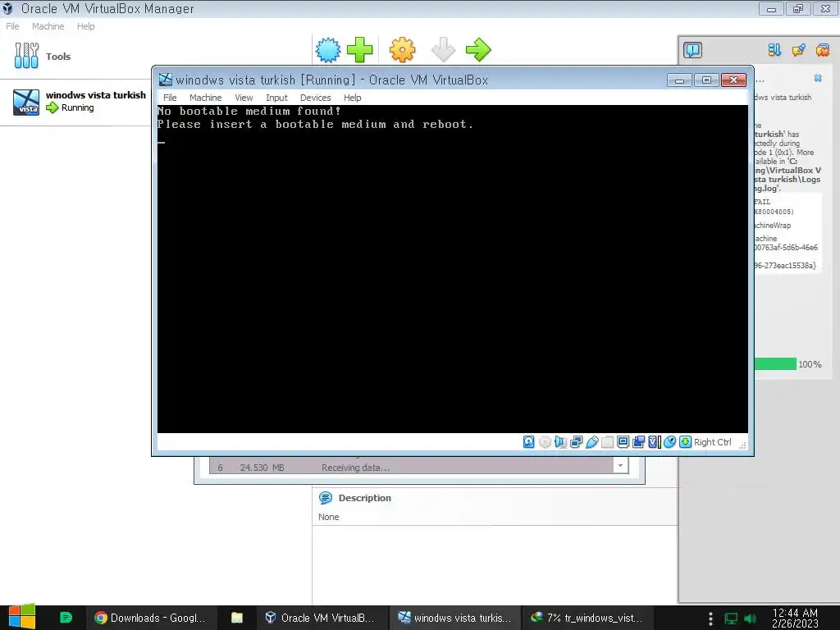Show hidden tray icons via three dots

[710, 619]
